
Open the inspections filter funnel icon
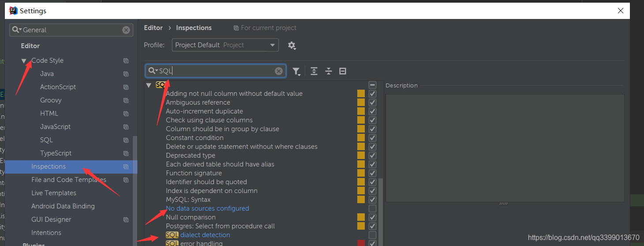(x=296, y=71)
